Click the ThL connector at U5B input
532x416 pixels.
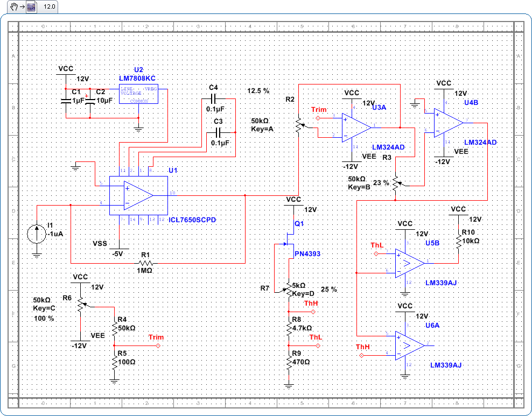[x=376, y=253]
